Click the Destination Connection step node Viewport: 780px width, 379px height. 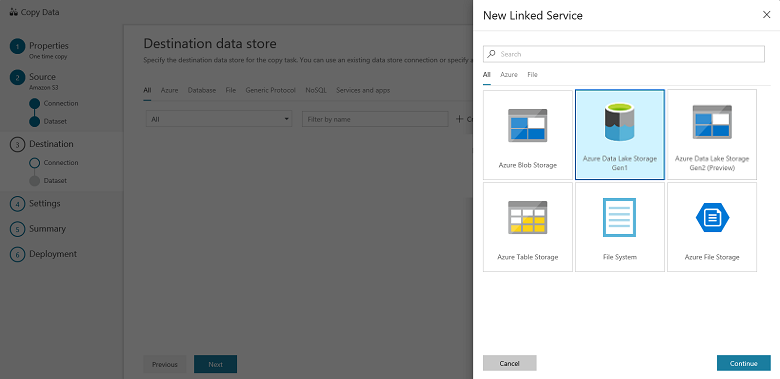click(x=34, y=163)
